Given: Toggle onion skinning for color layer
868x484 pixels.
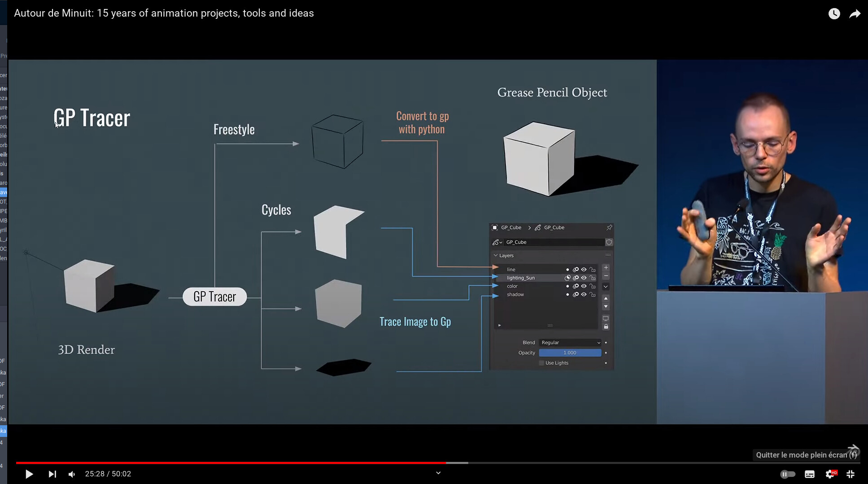Looking at the screenshot, I should (576, 286).
